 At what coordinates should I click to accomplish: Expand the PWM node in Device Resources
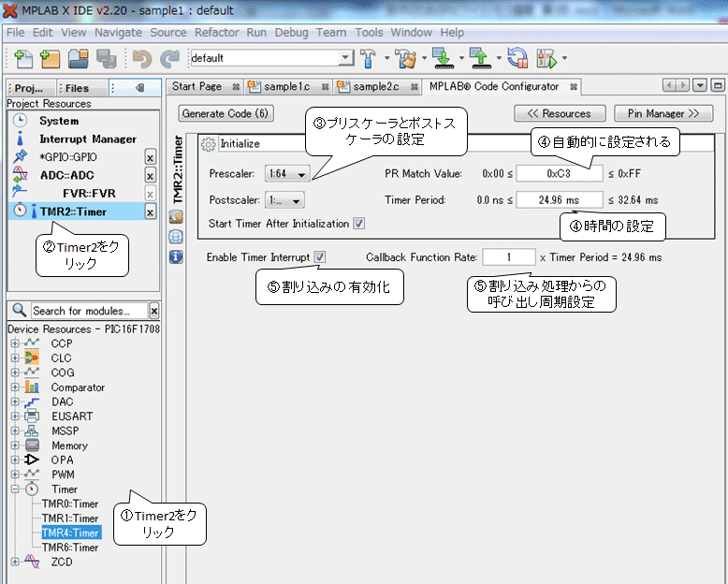[15, 474]
